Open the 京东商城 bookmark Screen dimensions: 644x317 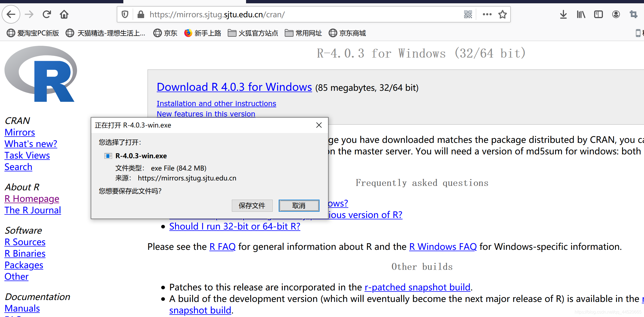click(x=347, y=33)
